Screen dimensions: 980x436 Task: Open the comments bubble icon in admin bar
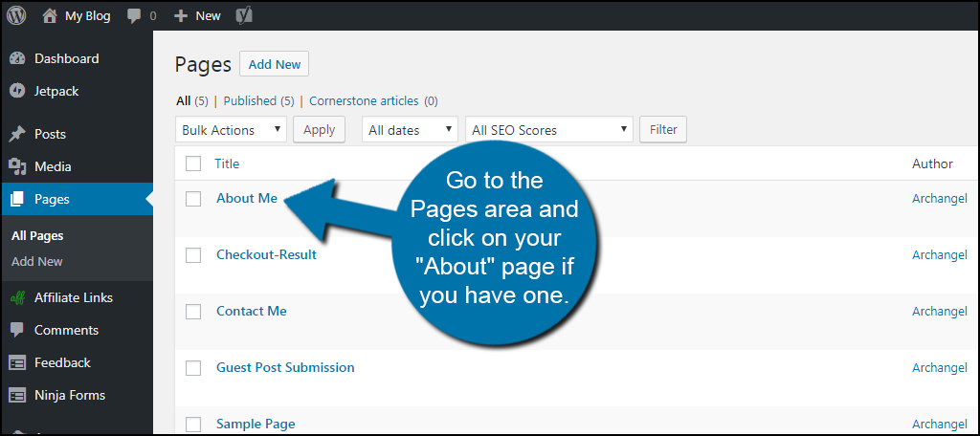pos(134,16)
